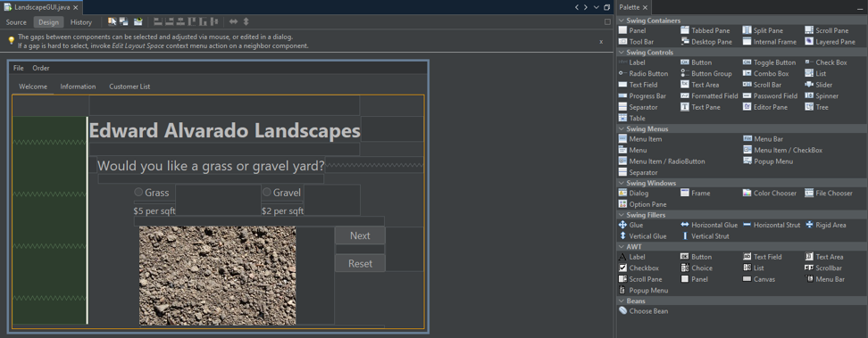868x338 pixels.
Task: Pick Rigid Area from Swing Fillers
Action: 825,225
